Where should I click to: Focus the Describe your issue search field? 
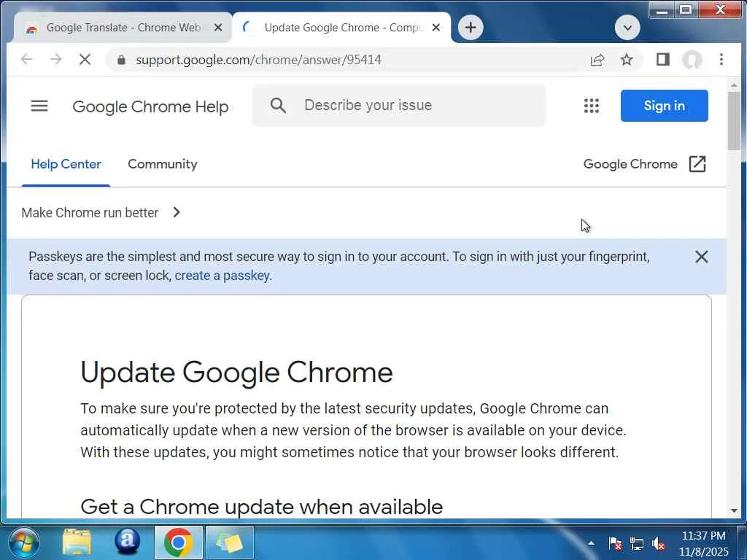399,105
